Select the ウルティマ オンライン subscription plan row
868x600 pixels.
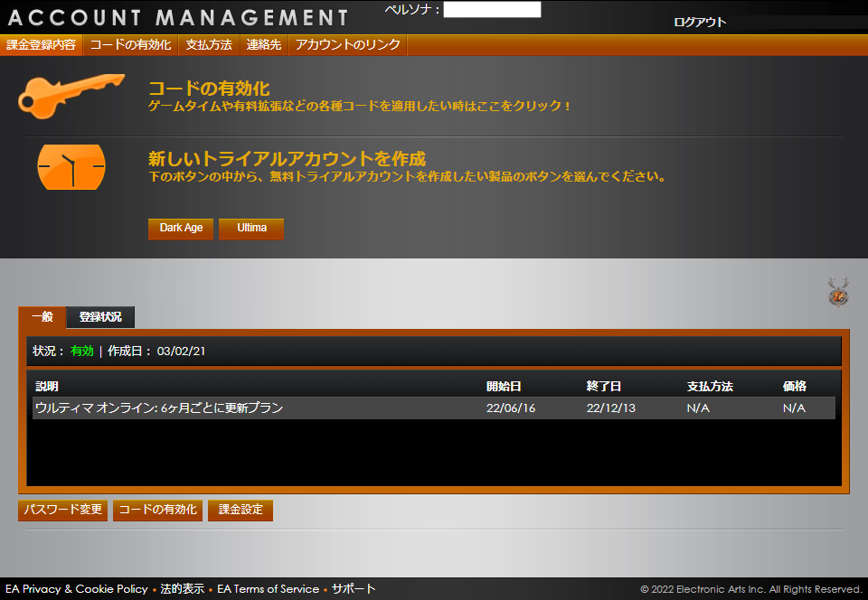tap(433, 408)
